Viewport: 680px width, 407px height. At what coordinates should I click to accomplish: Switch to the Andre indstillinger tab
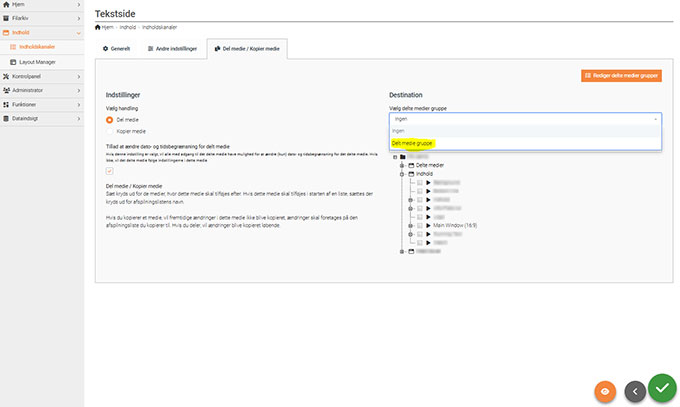coord(172,49)
